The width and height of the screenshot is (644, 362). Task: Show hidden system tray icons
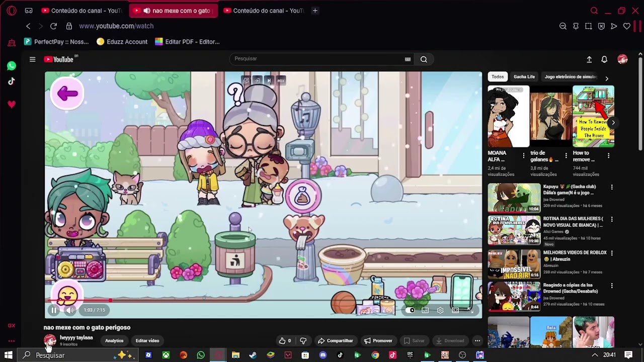(595, 355)
